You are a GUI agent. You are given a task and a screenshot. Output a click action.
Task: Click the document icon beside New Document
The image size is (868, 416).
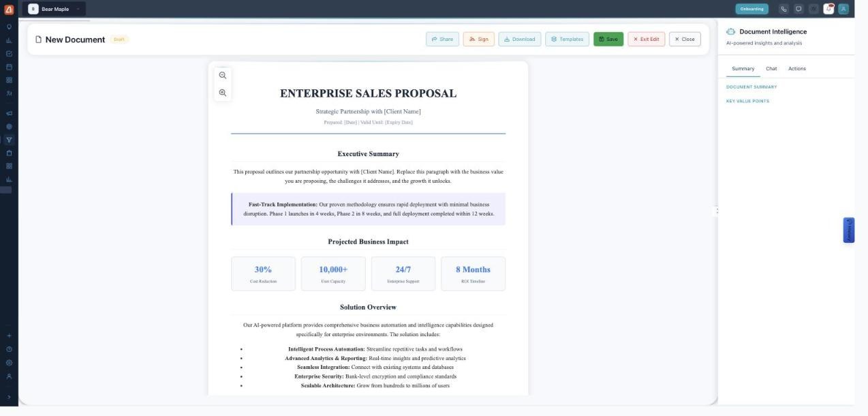39,40
